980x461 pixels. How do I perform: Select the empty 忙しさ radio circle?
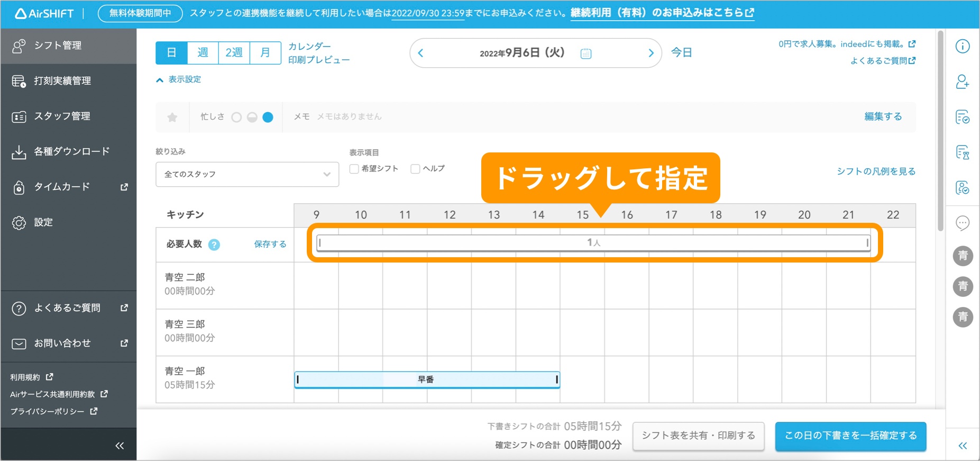[236, 117]
